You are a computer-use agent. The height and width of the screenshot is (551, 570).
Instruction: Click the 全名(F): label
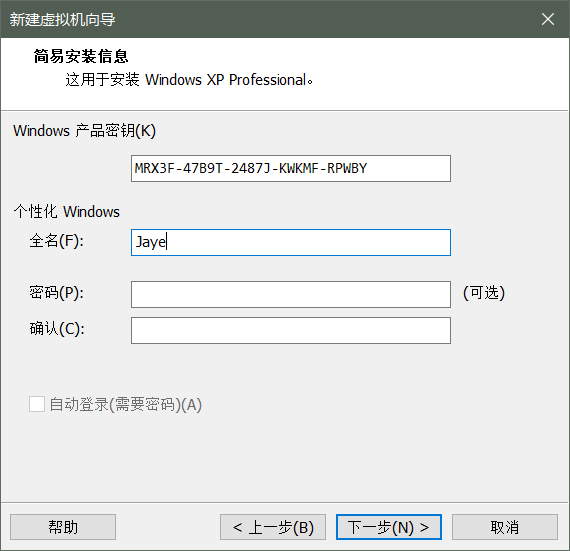pos(56,241)
